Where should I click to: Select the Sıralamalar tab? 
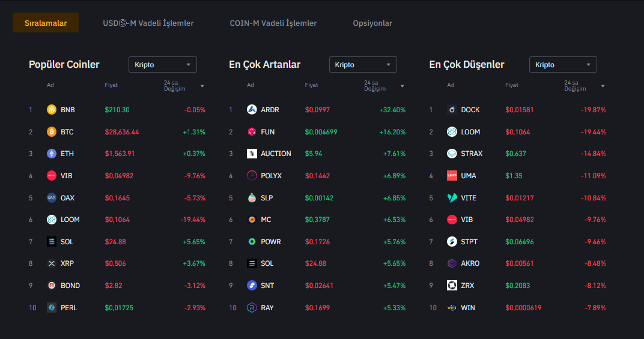point(46,23)
